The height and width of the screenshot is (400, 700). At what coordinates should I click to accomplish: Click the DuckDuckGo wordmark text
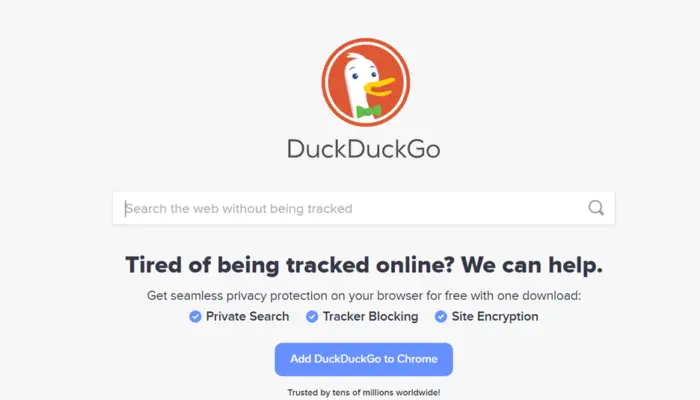click(363, 149)
